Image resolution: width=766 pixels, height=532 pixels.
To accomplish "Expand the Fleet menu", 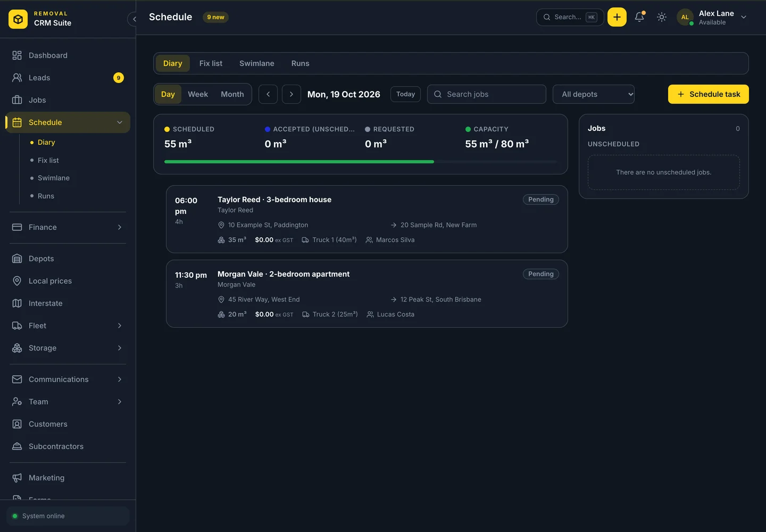I will (x=68, y=326).
